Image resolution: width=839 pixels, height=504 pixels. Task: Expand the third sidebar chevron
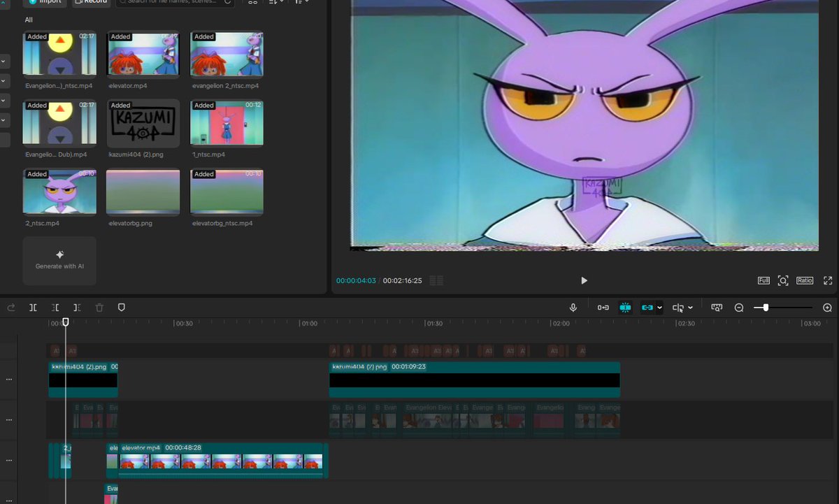click(3, 101)
